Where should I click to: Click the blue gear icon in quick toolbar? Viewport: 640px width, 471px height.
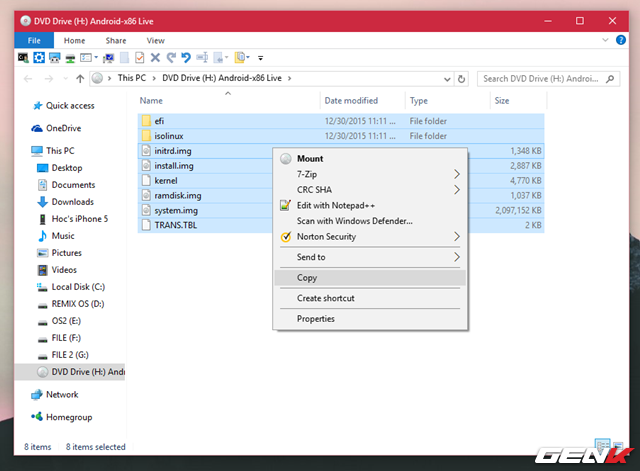click(x=39, y=58)
